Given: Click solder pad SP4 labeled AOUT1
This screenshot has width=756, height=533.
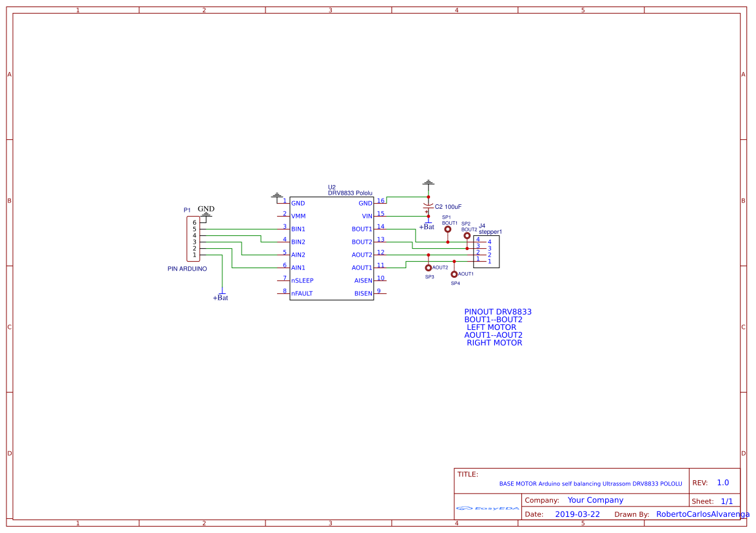Looking at the screenshot, I should tap(454, 274).
